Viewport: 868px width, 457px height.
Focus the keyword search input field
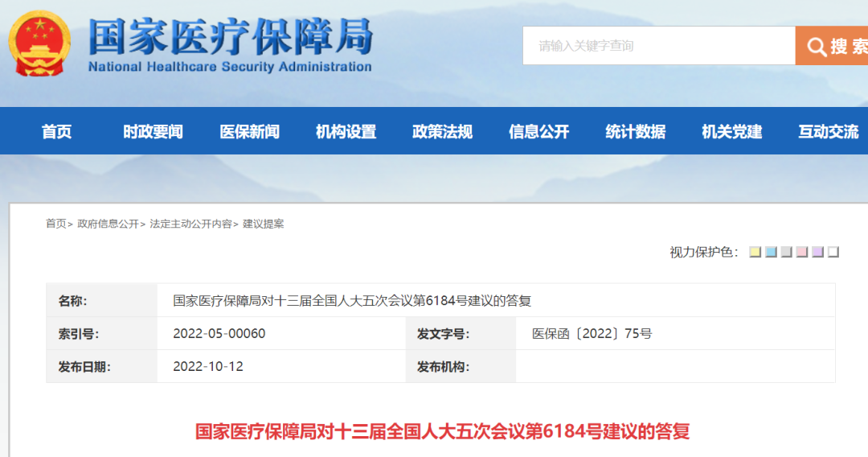point(659,45)
